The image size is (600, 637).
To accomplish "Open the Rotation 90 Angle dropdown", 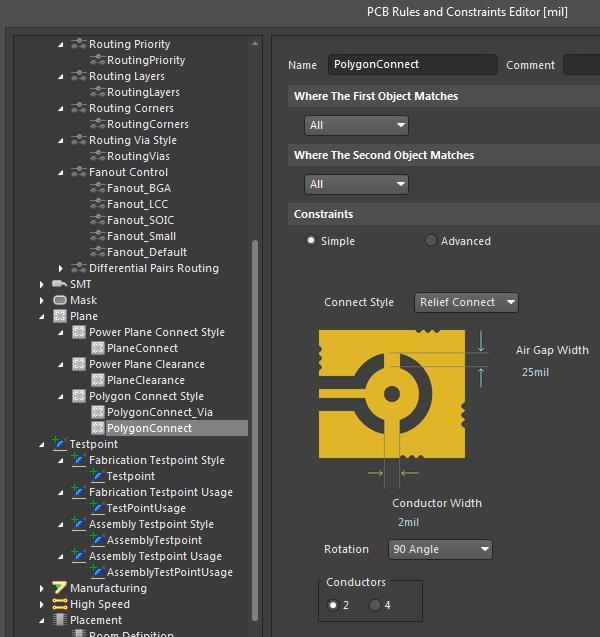I will 440,549.
